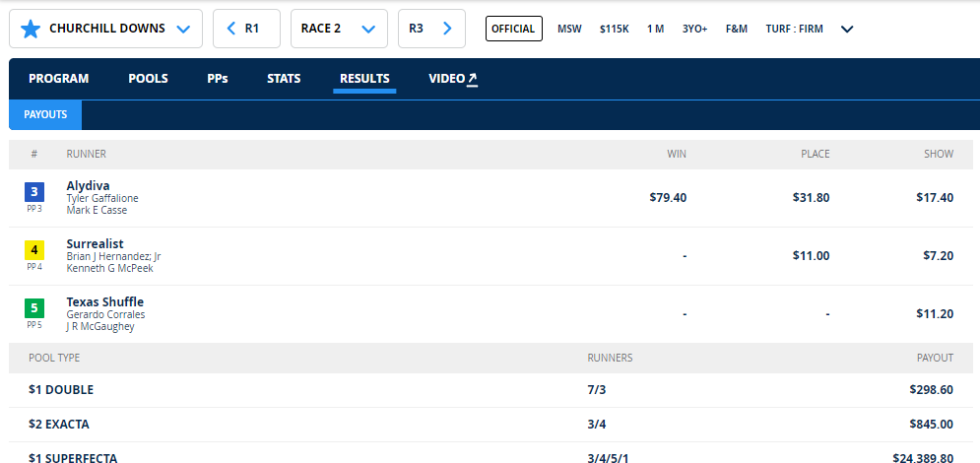
Task: Click runner name Alydiva
Action: click(x=88, y=185)
